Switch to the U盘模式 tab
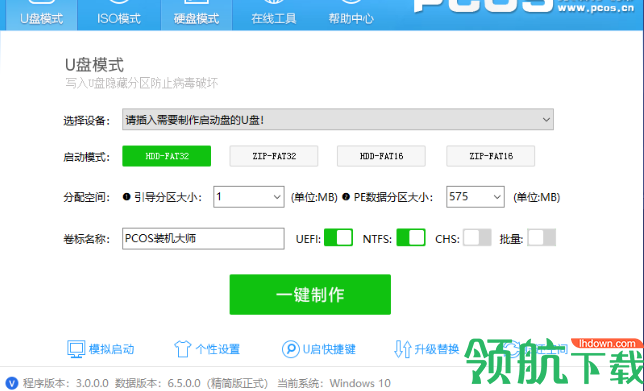Screen dimensions: 644x391 click(x=41, y=15)
